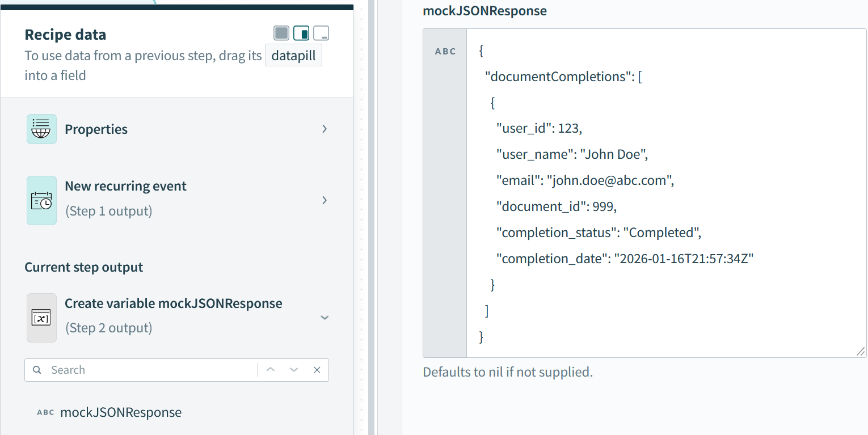Expand the New recurring event Step 1 output

[324, 200]
